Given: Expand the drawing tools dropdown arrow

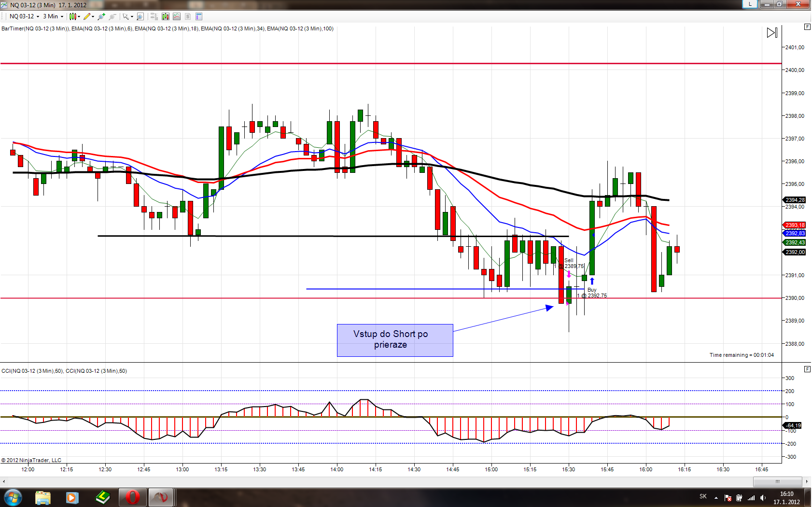Looking at the screenshot, I should [93, 16].
